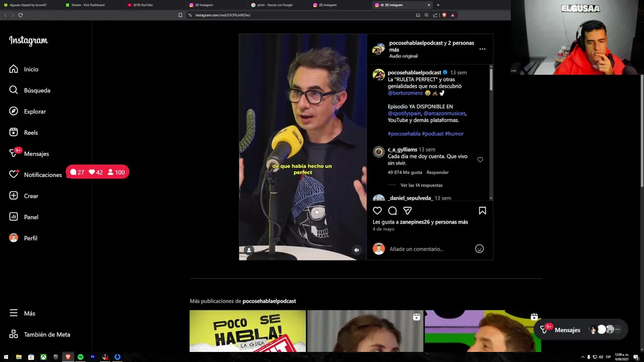Bookmark this page icon in address bar
Image resolution: width=644 pixels, height=362 pixels.
coord(180,15)
